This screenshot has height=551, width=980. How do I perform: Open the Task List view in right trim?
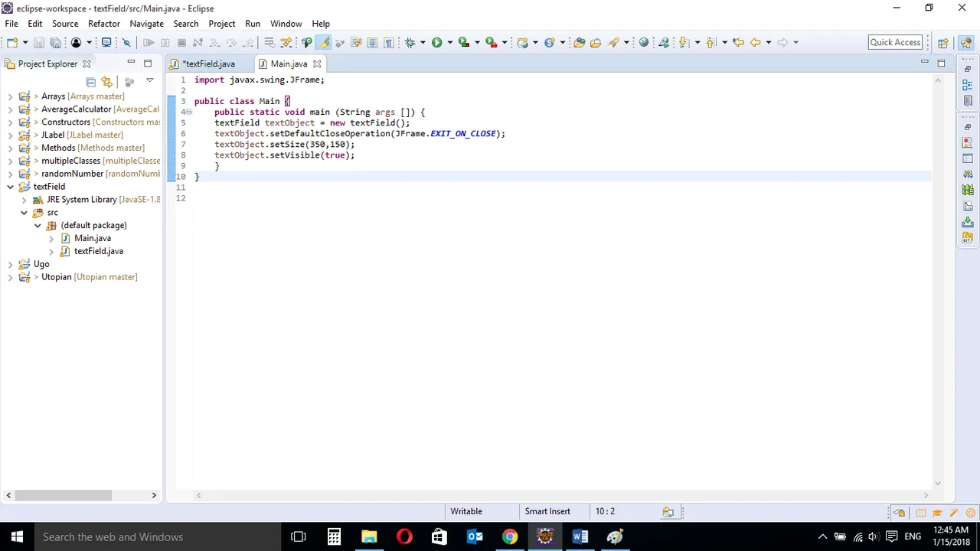click(968, 101)
